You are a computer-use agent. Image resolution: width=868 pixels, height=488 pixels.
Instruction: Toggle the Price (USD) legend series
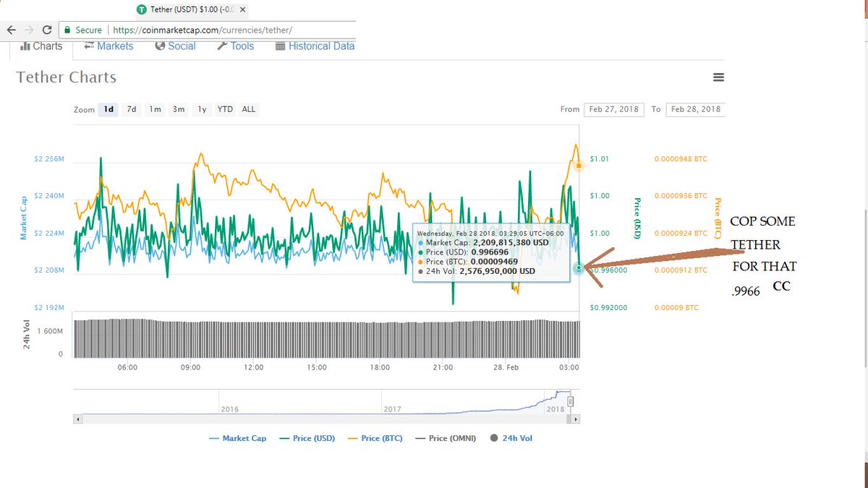pyautogui.click(x=307, y=438)
